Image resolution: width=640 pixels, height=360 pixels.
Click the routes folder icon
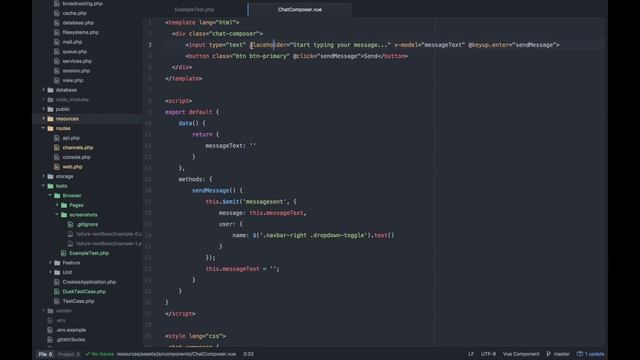(51, 128)
